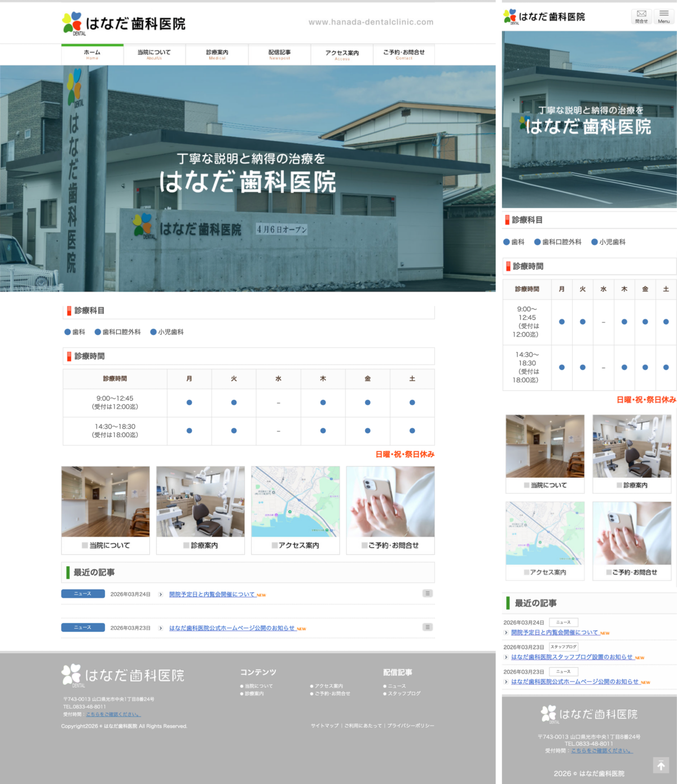This screenshot has width=677, height=784.
Task: Click the list icon beside 開院予定日 desktop article
Action: [428, 593]
